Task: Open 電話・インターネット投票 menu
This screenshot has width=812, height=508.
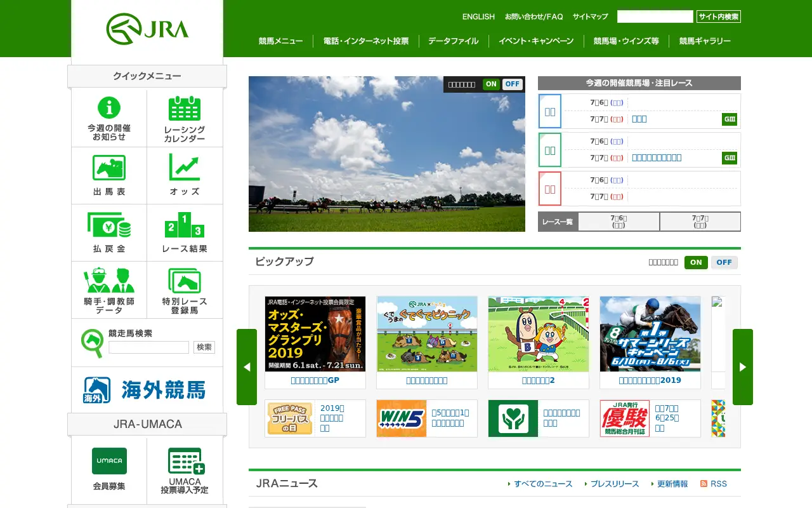Action: (x=366, y=41)
